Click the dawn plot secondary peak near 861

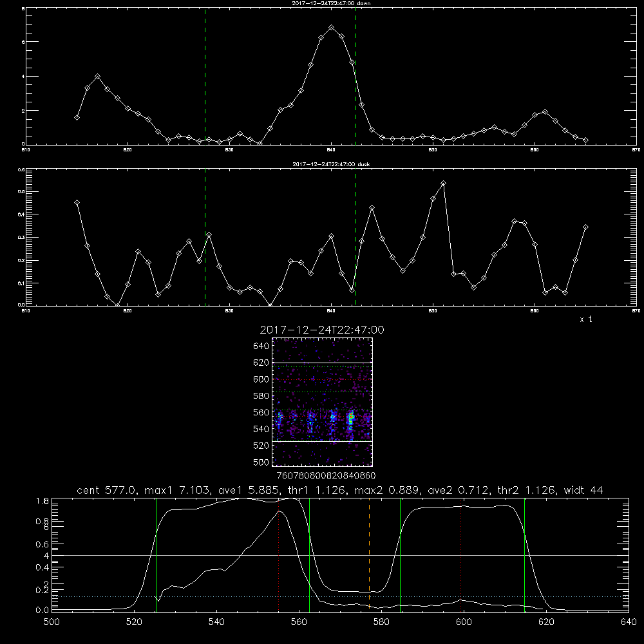click(545, 111)
